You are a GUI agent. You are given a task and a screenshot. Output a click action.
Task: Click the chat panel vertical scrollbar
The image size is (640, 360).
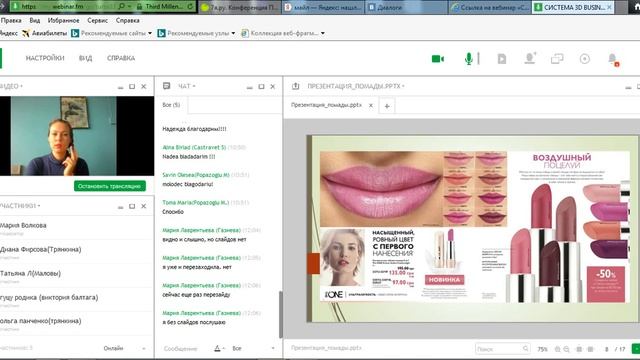pyautogui.click(x=280, y=314)
